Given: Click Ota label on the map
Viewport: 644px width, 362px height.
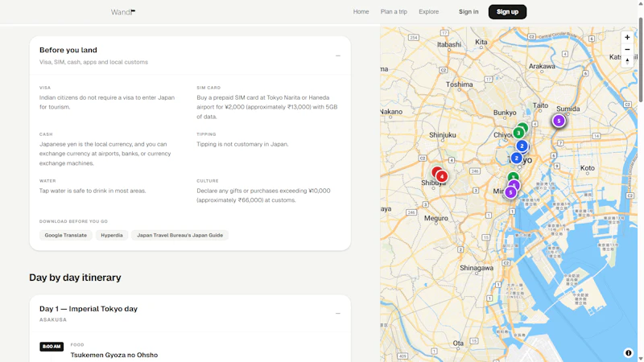Looking at the screenshot, I should tap(458, 343).
